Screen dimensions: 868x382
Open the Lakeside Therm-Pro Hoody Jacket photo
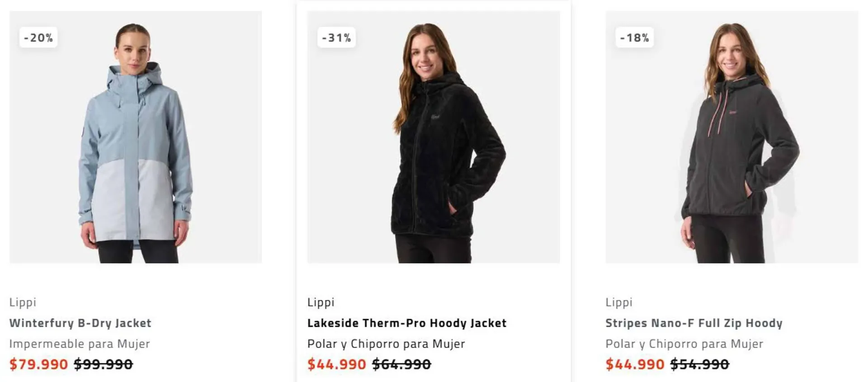pyautogui.click(x=434, y=137)
